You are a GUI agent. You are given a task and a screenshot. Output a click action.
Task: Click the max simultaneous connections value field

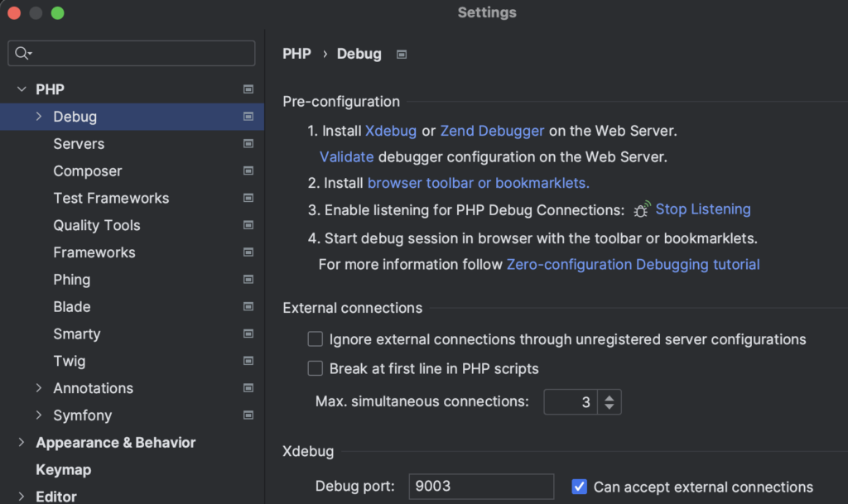[571, 402]
